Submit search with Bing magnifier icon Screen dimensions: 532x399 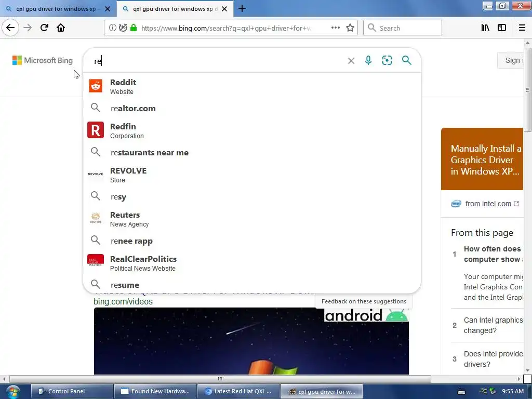pyautogui.click(x=406, y=60)
